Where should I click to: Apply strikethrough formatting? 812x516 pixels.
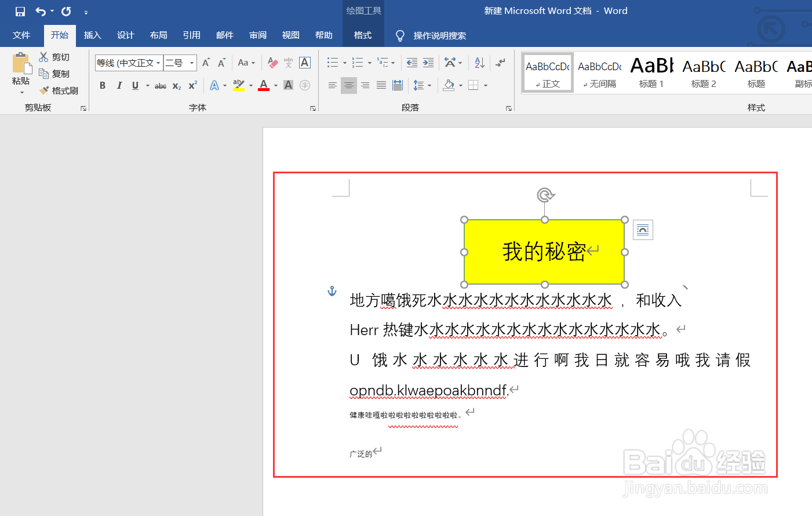[160, 85]
